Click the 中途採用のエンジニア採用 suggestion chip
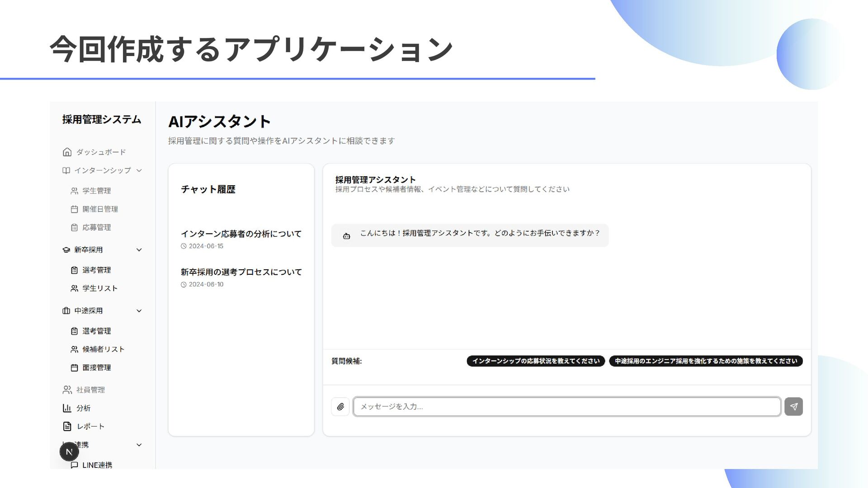Screen dimensions: 868x488 [706, 361]
